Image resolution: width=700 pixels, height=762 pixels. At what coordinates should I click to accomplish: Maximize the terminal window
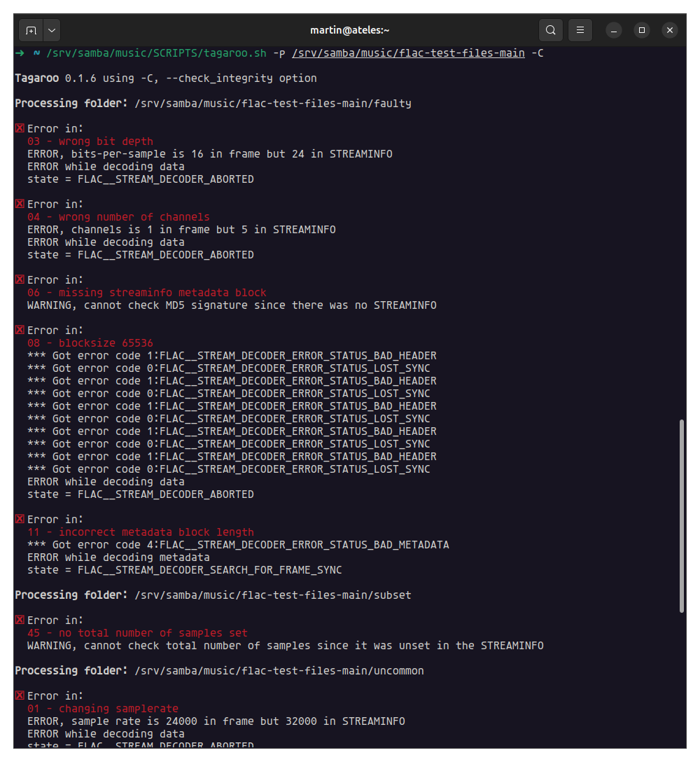coord(642,30)
